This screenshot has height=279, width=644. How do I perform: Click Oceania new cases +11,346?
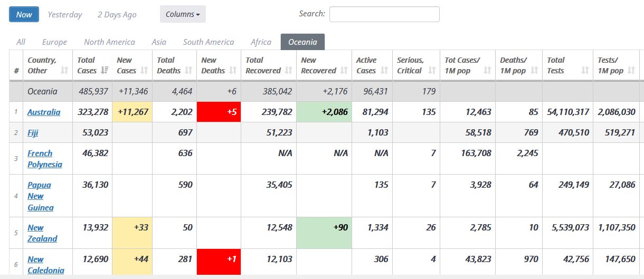click(134, 91)
